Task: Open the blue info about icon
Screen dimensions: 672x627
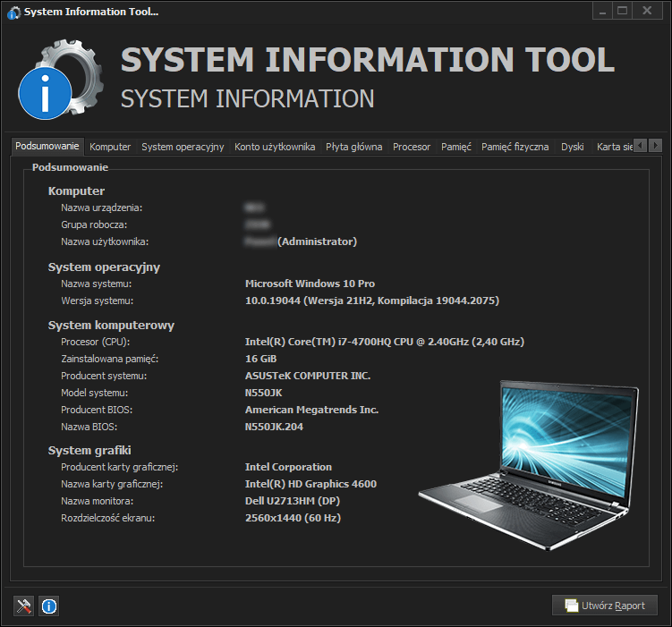Action: click(49, 606)
